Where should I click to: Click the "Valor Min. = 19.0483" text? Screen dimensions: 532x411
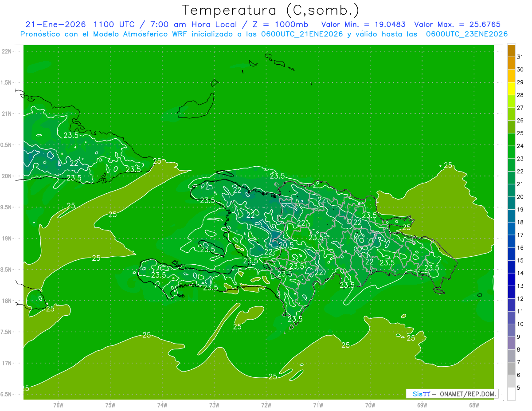coord(363,24)
